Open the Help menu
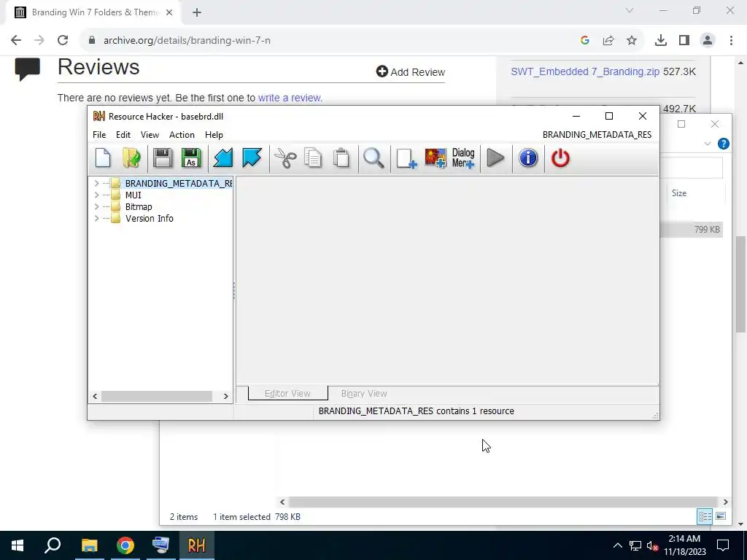 click(214, 135)
